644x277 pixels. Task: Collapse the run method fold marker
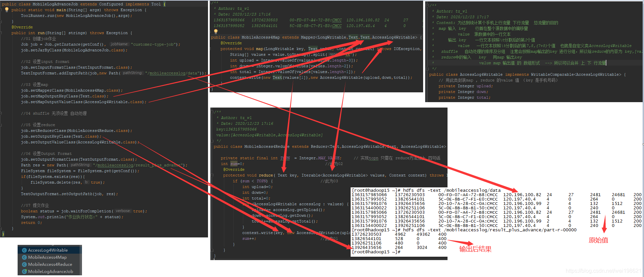coord(1,33)
